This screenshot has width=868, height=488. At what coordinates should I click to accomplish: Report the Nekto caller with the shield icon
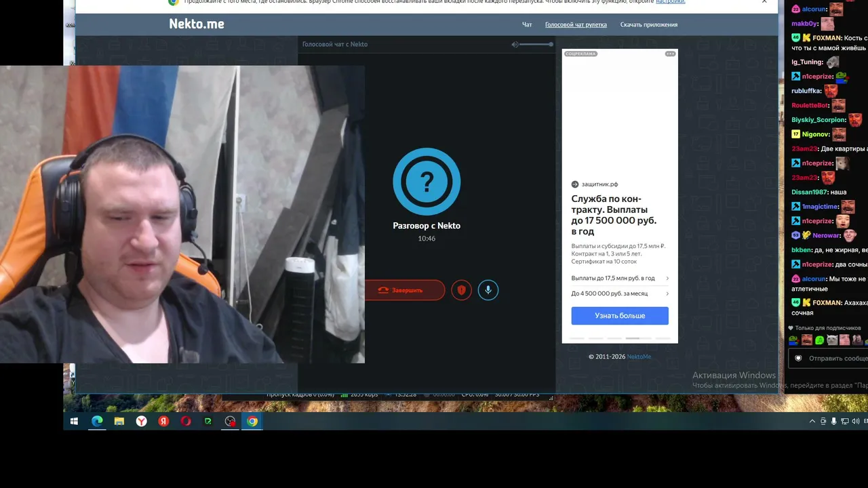click(x=461, y=290)
